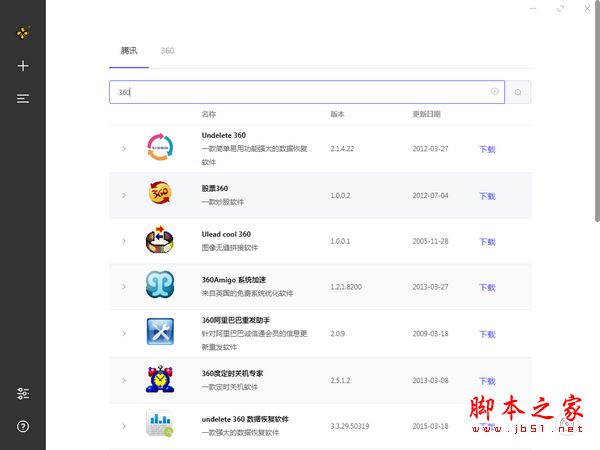Click the 股票360 app icon
600x450 pixels.
point(160,192)
